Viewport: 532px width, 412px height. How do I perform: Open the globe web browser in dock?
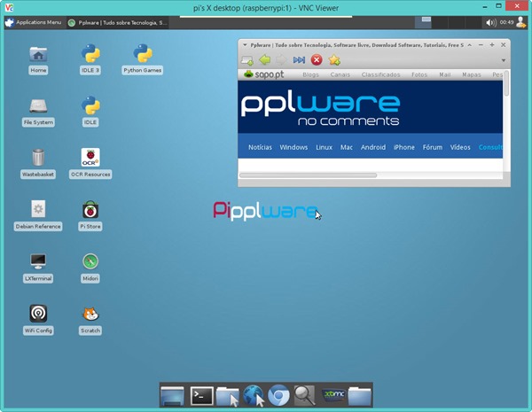coord(253,395)
